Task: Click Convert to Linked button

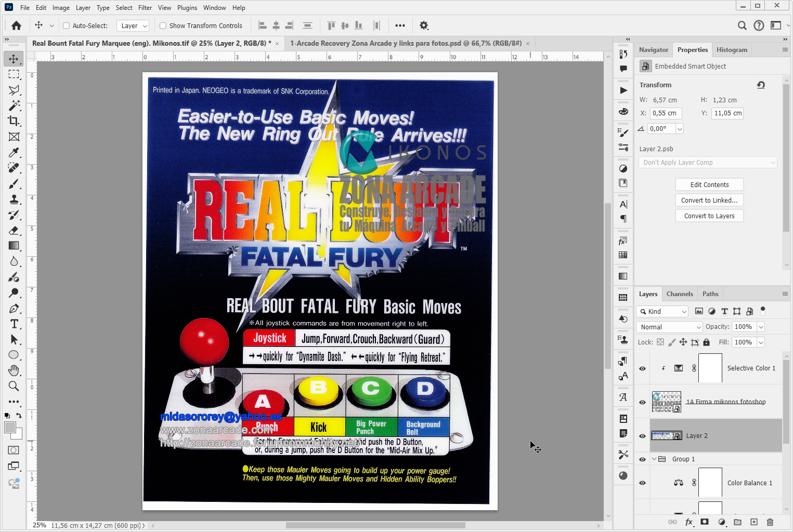Action: [709, 201]
